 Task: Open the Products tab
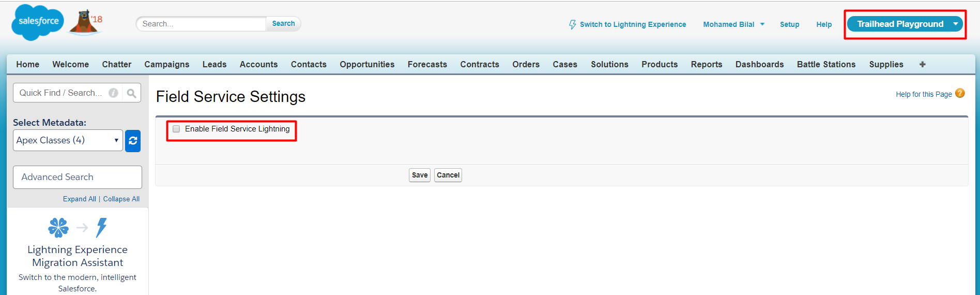(660, 64)
